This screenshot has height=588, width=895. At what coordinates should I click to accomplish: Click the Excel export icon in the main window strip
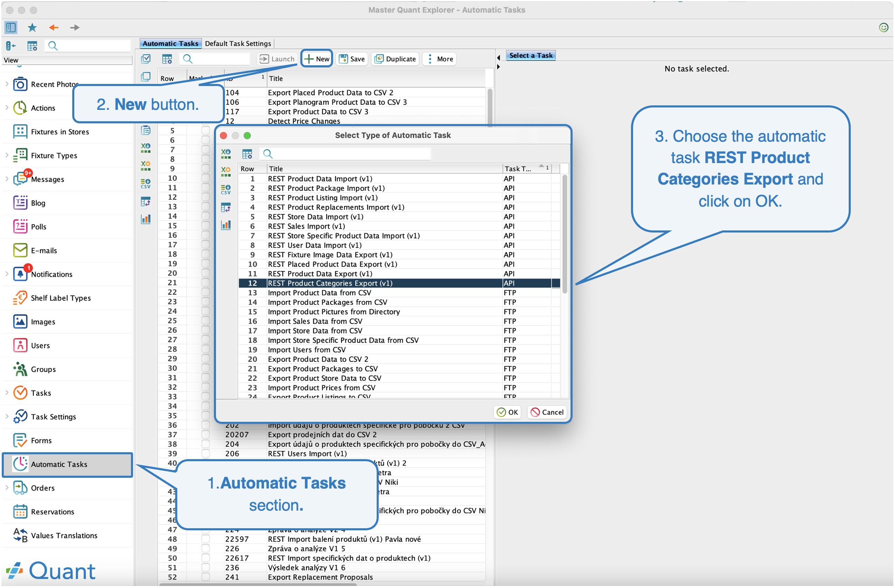click(x=146, y=148)
